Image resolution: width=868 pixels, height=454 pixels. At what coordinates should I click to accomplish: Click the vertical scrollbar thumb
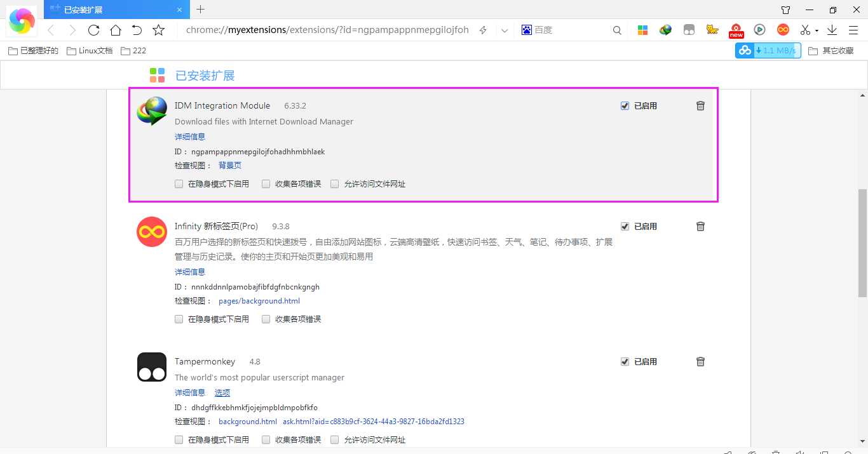(862, 243)
